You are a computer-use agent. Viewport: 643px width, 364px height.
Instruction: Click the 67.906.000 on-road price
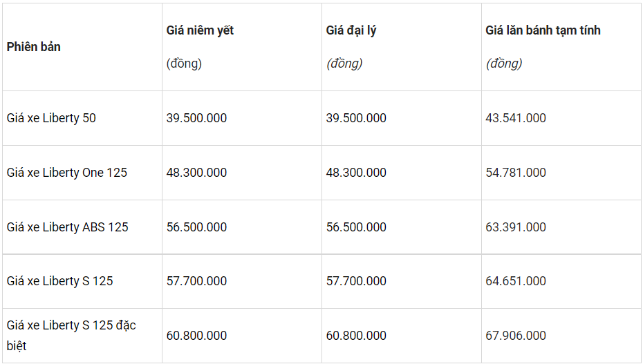516,336
